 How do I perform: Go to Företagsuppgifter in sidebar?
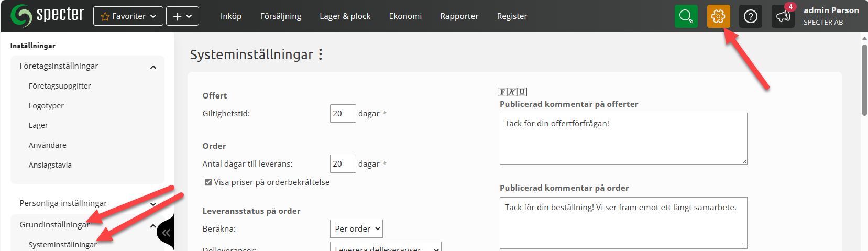(60, 86)
